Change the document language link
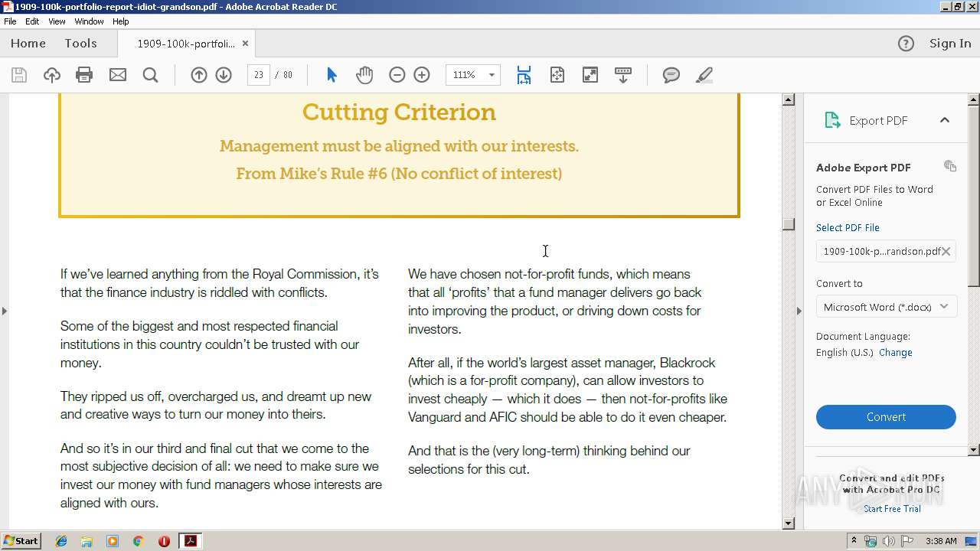980x551 pixels. click(x=896, y=353)
